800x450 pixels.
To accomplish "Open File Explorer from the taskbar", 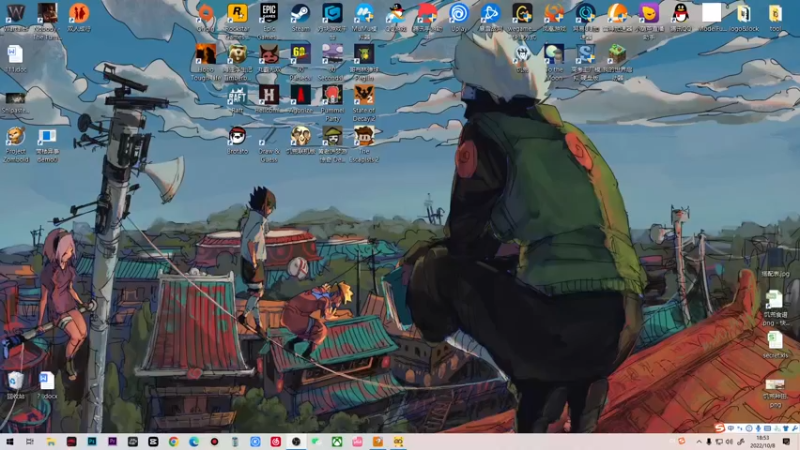I will pyautogui.click(x=51, y=442).
